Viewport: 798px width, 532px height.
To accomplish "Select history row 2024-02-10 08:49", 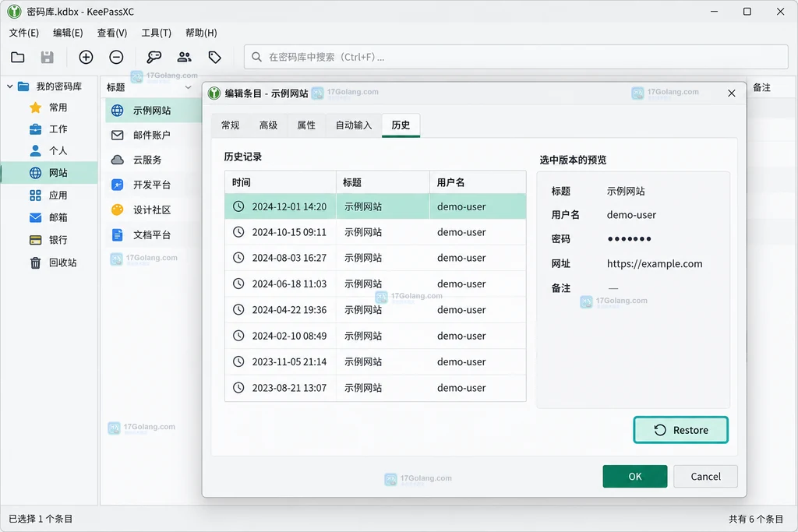I will pos(376,336).
